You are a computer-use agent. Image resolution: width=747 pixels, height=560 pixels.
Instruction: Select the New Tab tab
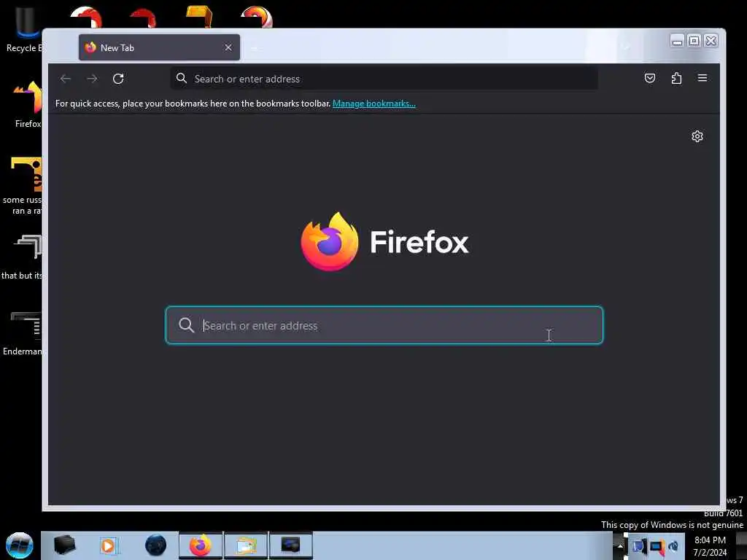[x=159, y=47]
